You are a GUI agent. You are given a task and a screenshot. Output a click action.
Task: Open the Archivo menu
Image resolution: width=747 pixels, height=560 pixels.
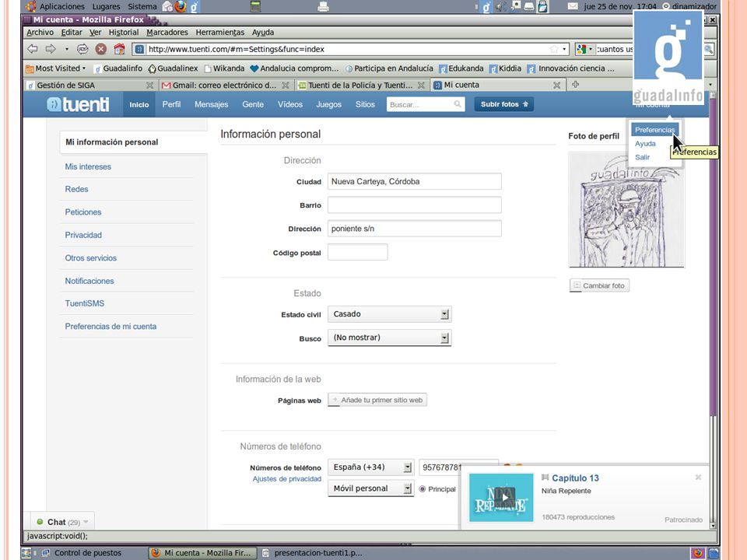[x=40, y=33]
